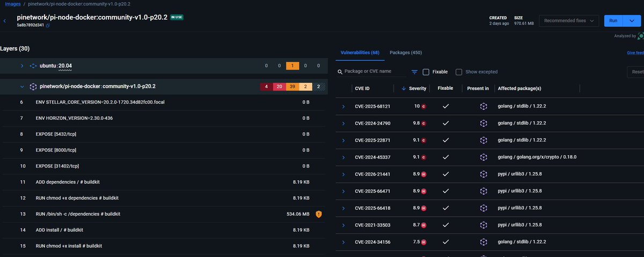Expand CVE-2024-24790 row details
The height and width of the screenshot is (257, 644).
pos(343,123)
